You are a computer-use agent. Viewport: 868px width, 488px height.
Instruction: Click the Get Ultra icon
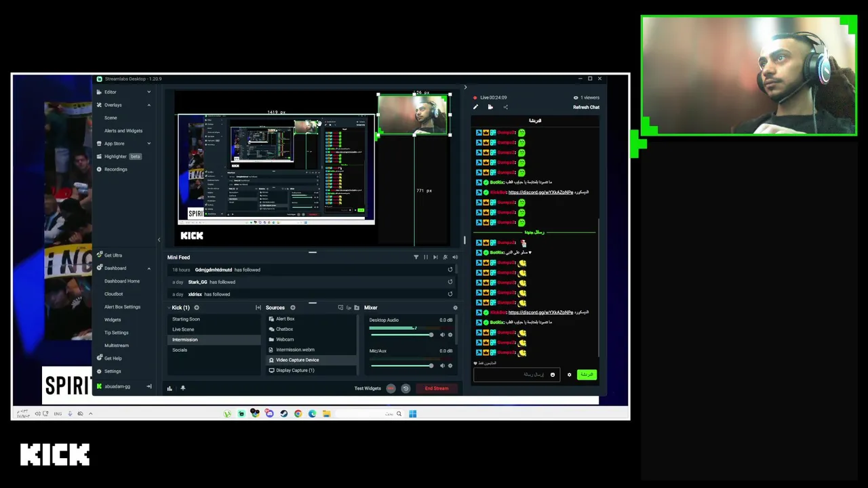coord(99,256)
